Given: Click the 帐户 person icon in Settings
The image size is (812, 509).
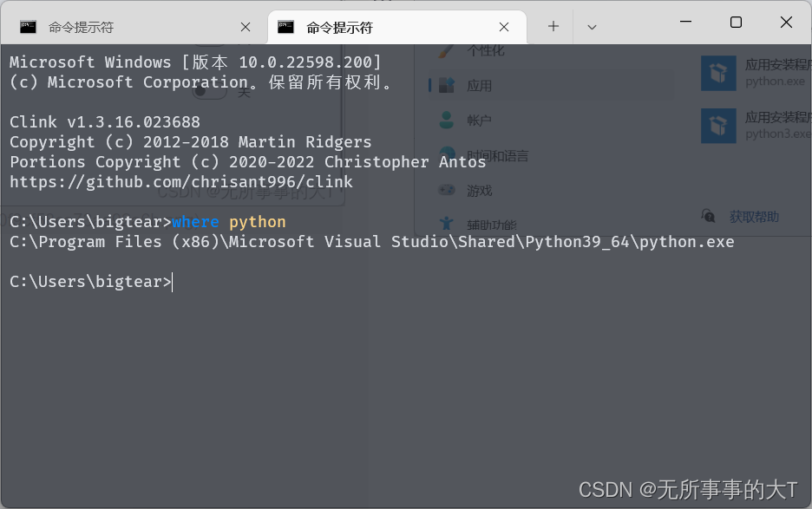Looking at the screenshot, I should tap(446, 121).
